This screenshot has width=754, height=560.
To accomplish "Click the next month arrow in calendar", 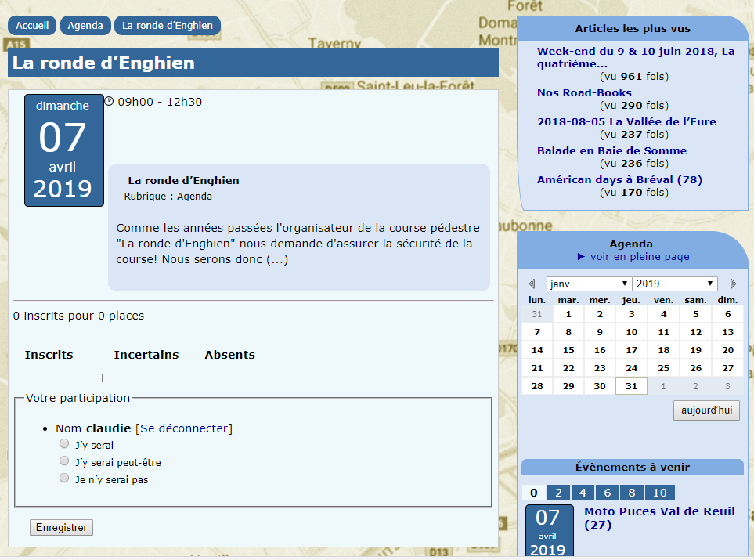I will pos(734,284).
